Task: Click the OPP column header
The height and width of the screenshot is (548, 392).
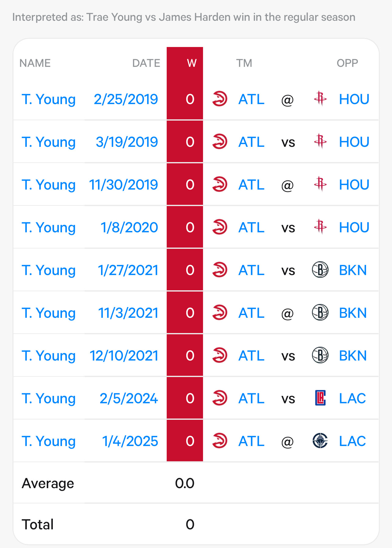Action: click(347, 63)
